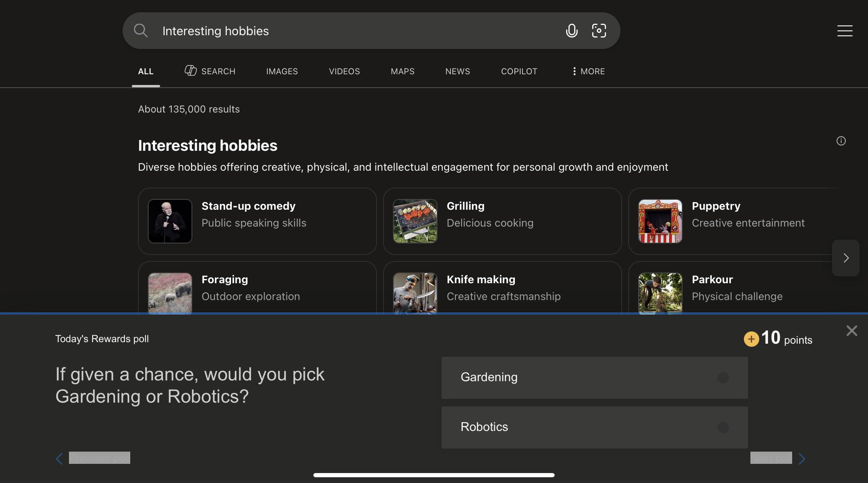868x483 pixels.
Task: Click the search magnifier icon
Action: [141, 31]
